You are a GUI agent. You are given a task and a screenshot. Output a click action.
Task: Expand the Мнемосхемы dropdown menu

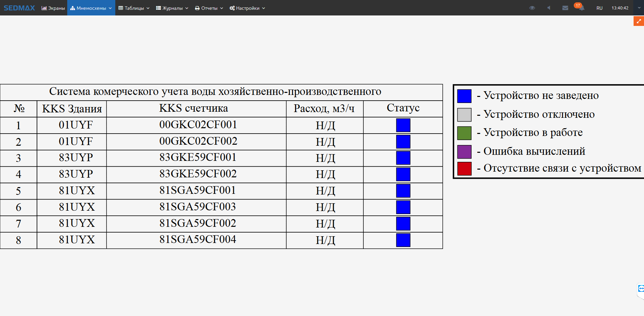91,8
